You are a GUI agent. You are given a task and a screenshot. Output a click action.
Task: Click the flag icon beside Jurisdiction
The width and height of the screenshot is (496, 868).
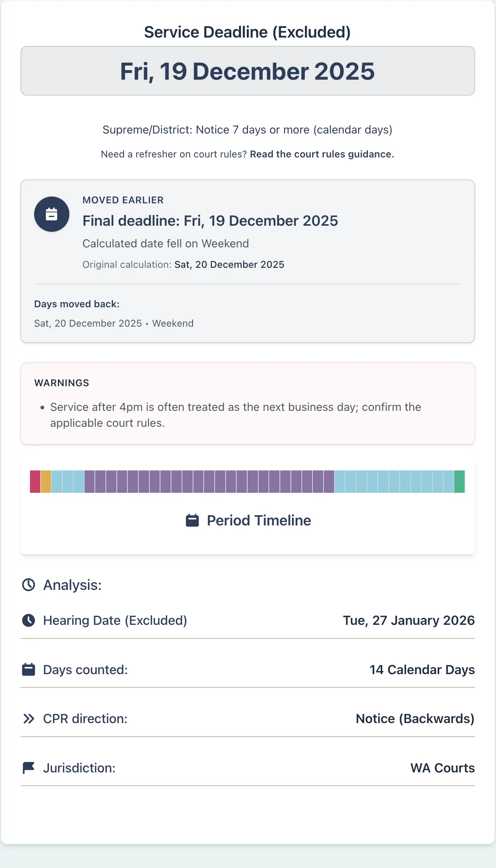tap(28, 768)
